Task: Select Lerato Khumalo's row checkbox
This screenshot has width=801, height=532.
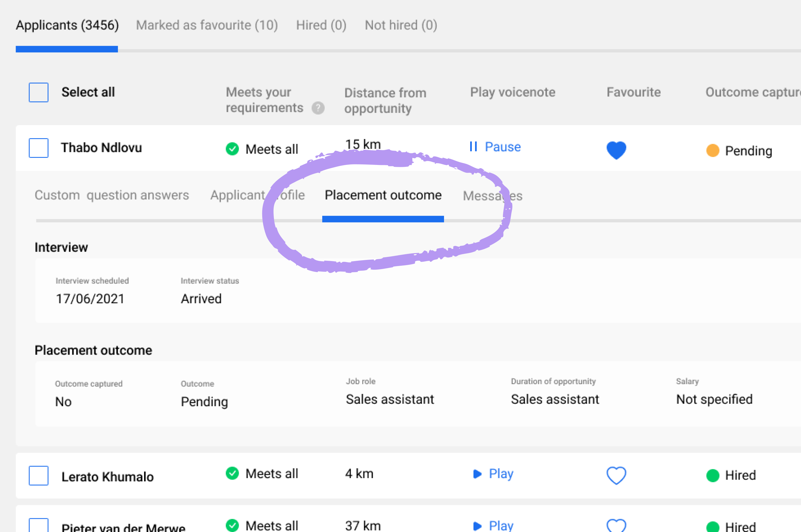Action: [39, 476]
